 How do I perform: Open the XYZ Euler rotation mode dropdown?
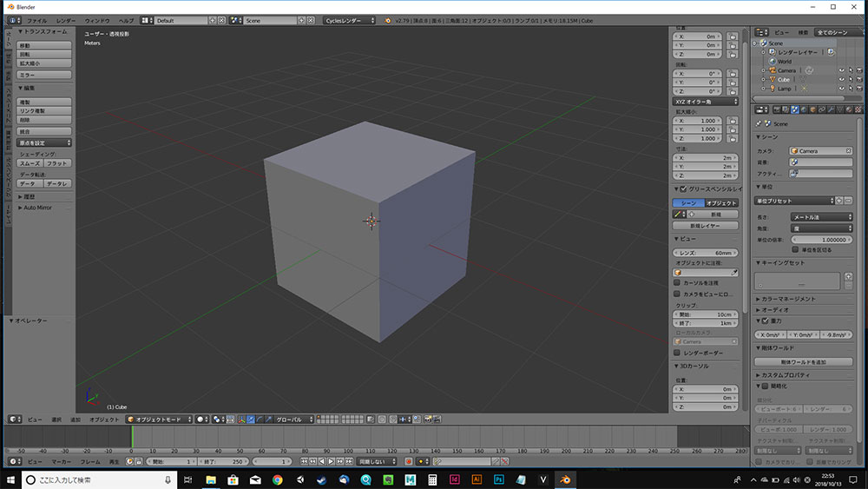(706, 102)
